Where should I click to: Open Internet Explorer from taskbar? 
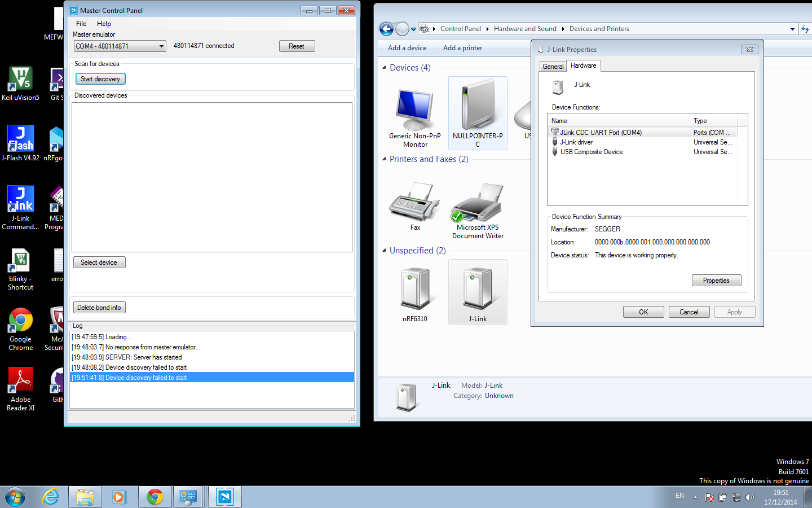coord(51,497)
